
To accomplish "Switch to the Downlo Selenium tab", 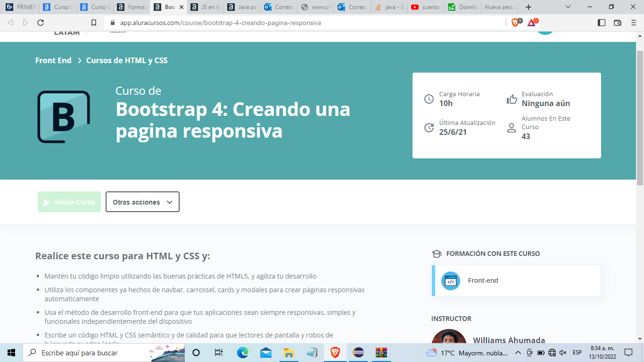I will pos(462,7).
